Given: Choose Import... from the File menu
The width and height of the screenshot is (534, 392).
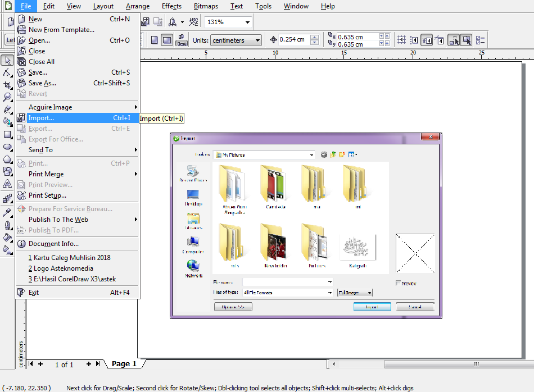Looking at the screenshot, I should coord(78,118).
